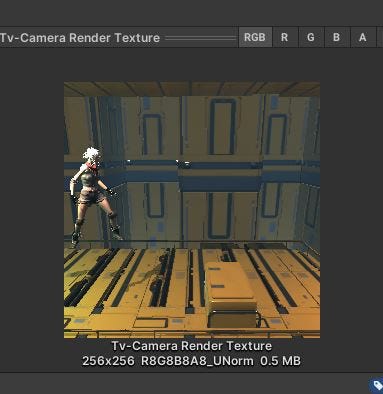Click the partially visible button after A
The width and height of the screenshot is (383, 394).
click(x=380, y=37)
